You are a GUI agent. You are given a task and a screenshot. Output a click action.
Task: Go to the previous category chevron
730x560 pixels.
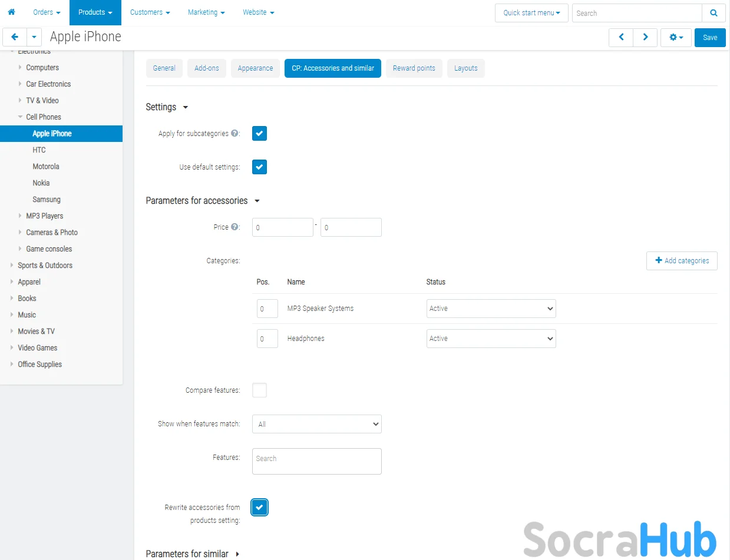pos(621,37)
